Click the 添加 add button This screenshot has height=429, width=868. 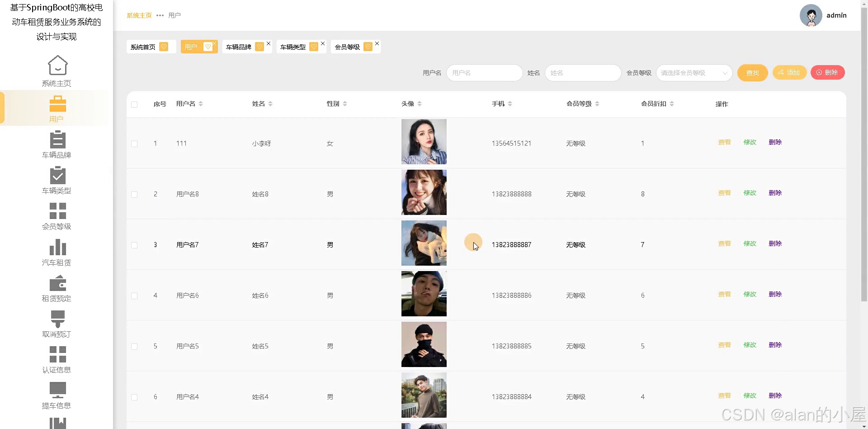coord(789,72)
